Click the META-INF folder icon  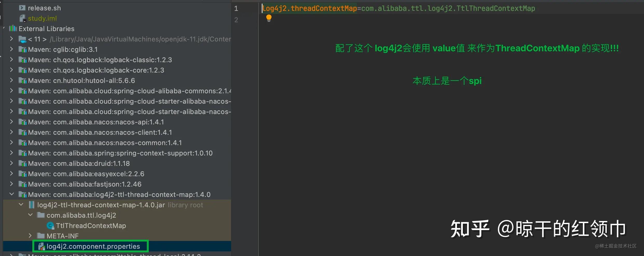41,236
